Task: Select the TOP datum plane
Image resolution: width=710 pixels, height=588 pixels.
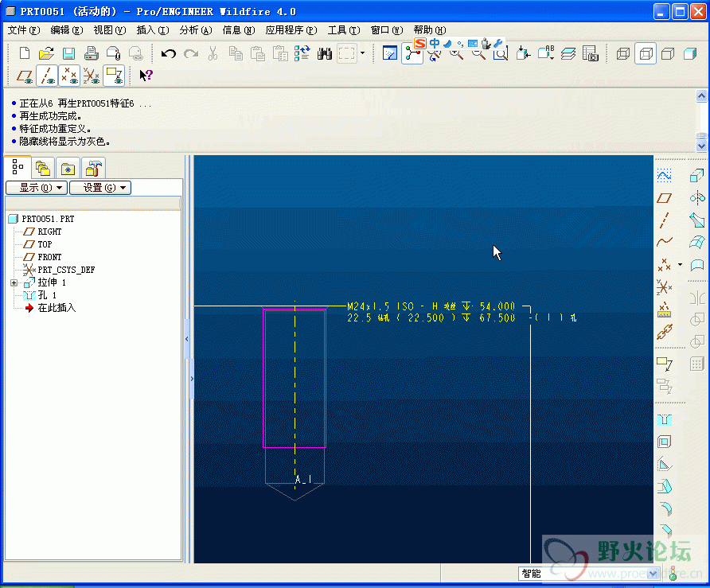Action: pos(45,244)
